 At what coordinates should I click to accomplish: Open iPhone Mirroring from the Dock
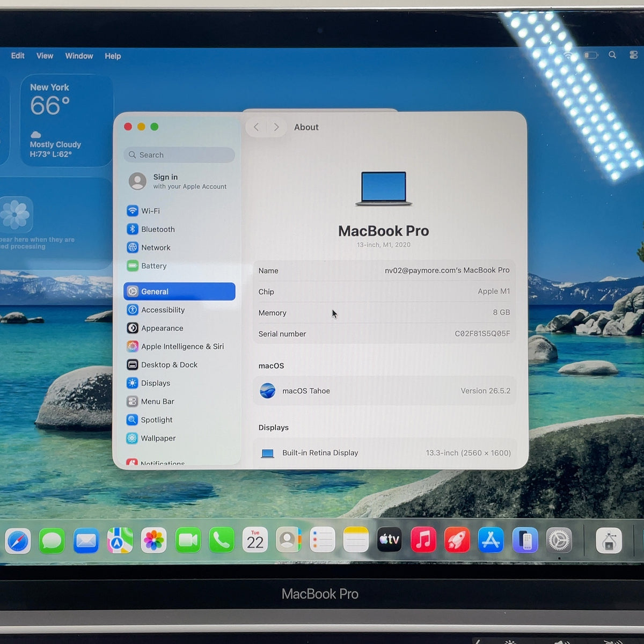click(525, 540)
